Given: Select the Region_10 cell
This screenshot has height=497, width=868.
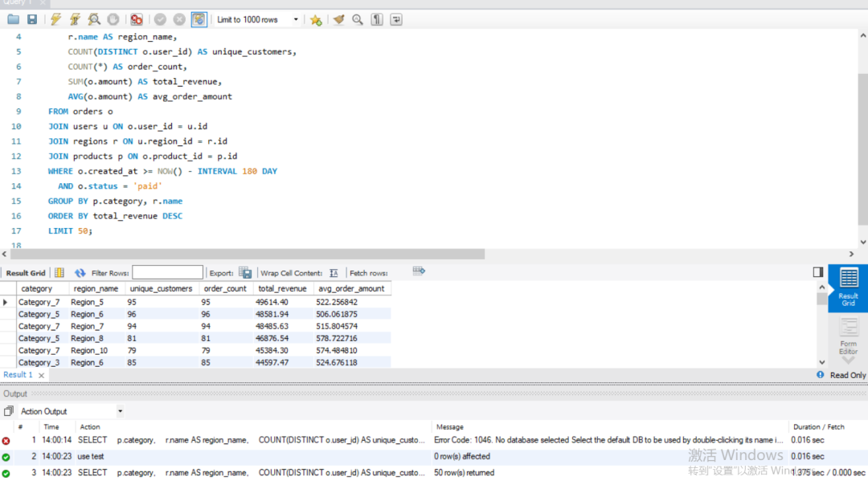Looking at the screenshot, I should pyautogui.click(x=96, y=351).
